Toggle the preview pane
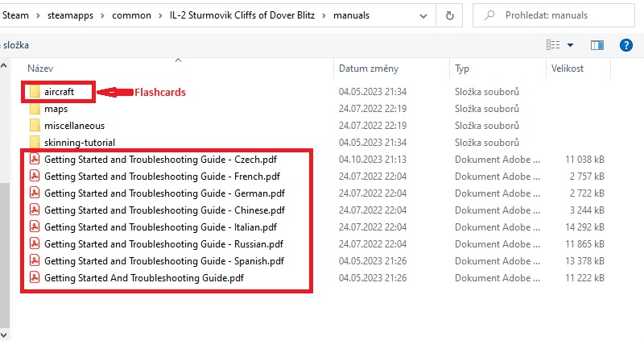 597,45
